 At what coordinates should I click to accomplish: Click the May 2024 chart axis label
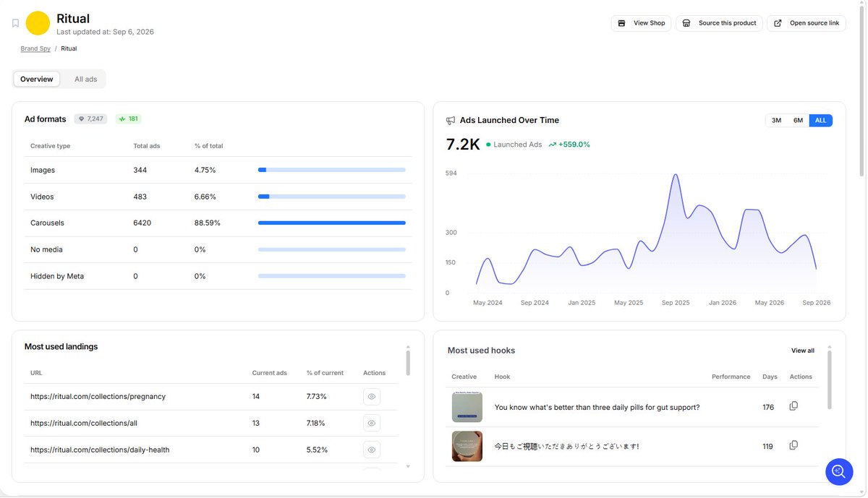click(488, 303)
